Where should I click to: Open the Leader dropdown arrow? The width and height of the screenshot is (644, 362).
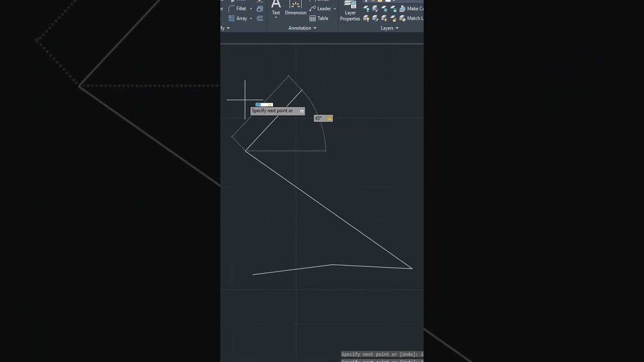(x=335, y=9)
